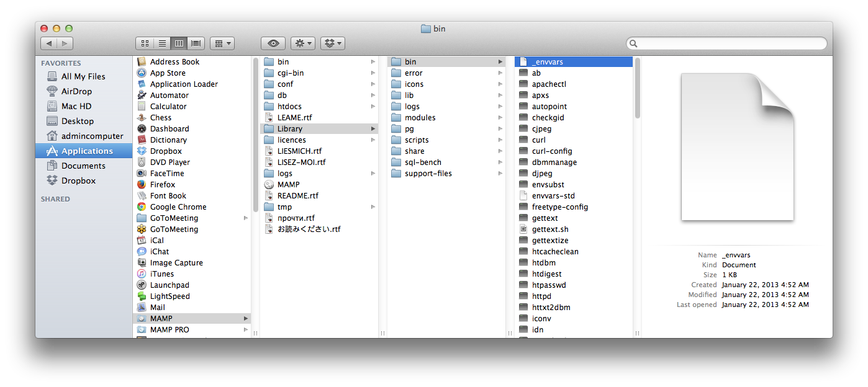Go back to previous folder
This screenshot has height=387, width=868.
tap(48, 43)
